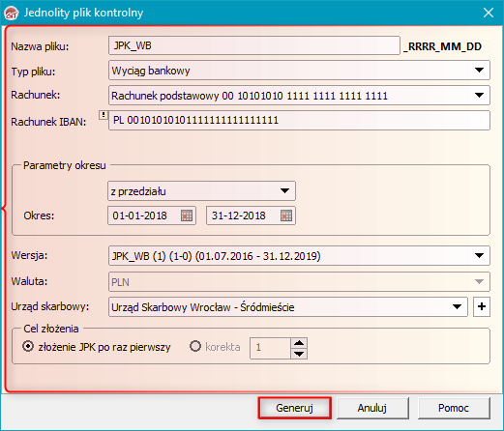Click the Nazwa pliku field with JPK_WB
Viewport: 504px width, 431px height.
(x=254, y=45)
